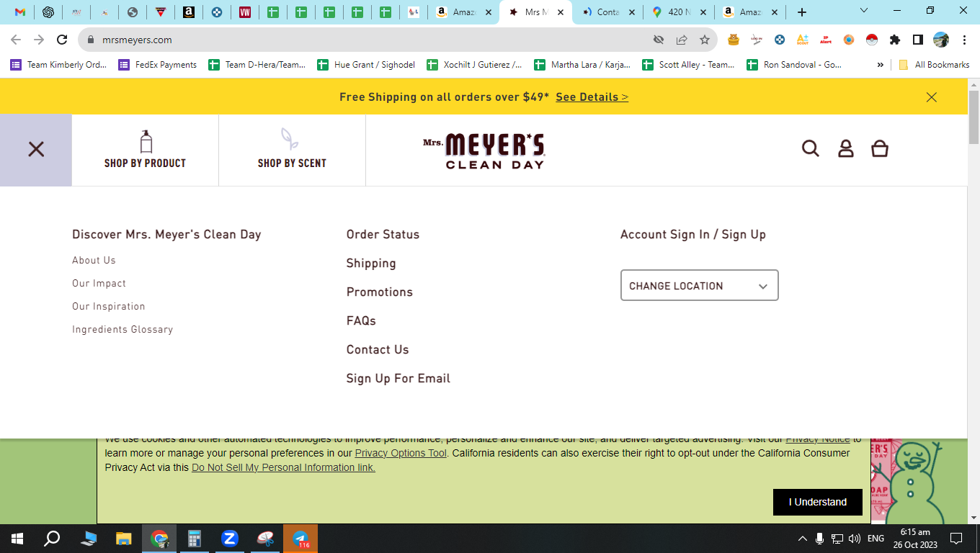The width and height of the screenshot is (980, 553).
Task: Open File Explorer from the taskbar
Action: [x=124, y=539]
